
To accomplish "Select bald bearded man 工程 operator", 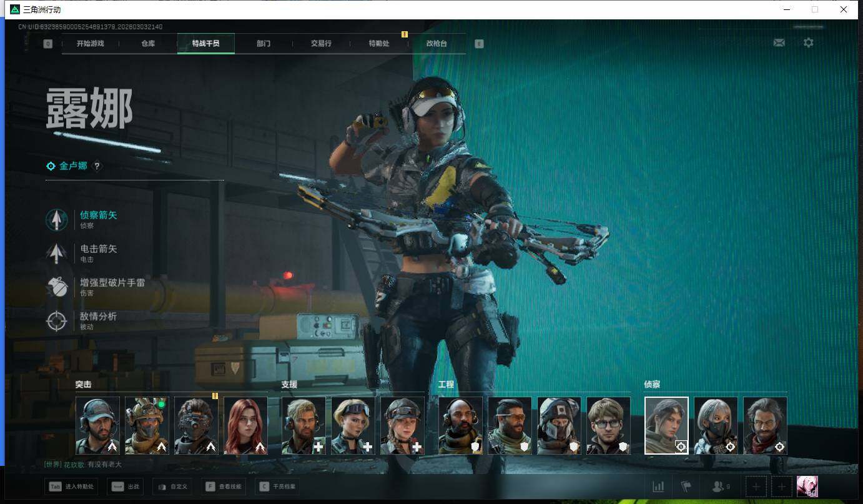I will point(460,425).
